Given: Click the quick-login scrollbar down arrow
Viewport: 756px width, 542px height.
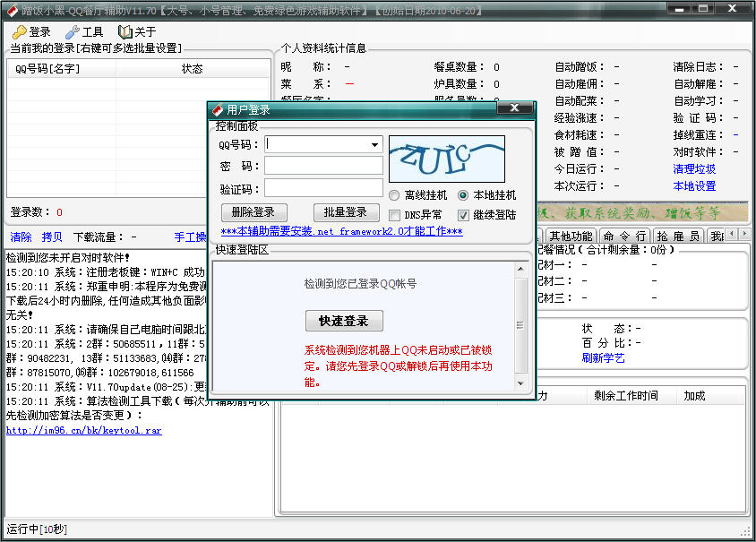Looking at the screenshot, I should (x=520, y=383).
